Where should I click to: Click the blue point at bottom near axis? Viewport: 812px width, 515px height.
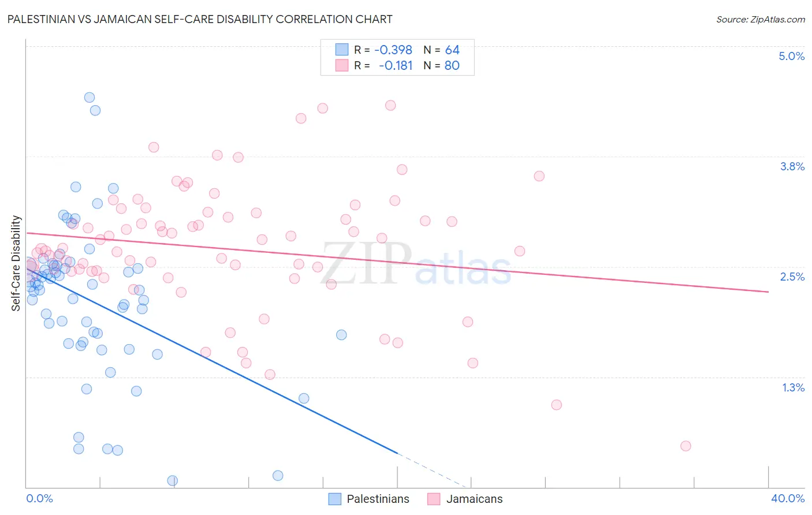(172, 480)
